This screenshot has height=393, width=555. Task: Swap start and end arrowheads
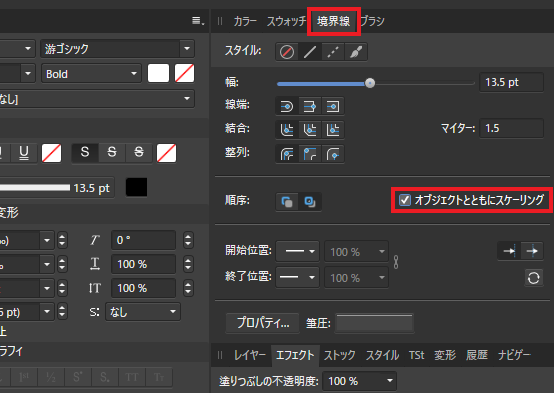coord(534,278)
